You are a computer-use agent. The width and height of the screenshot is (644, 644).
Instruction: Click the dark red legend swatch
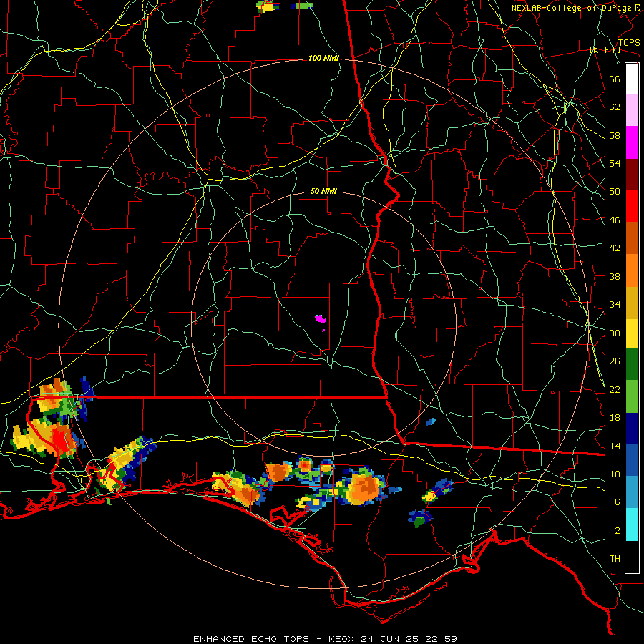click(632, 174)
